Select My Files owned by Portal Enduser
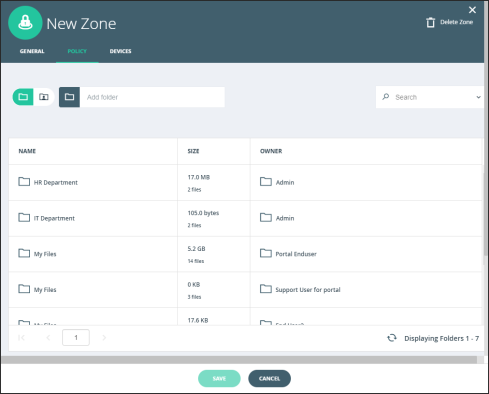This screenshot has width=489, height=394. coord(45,254)
